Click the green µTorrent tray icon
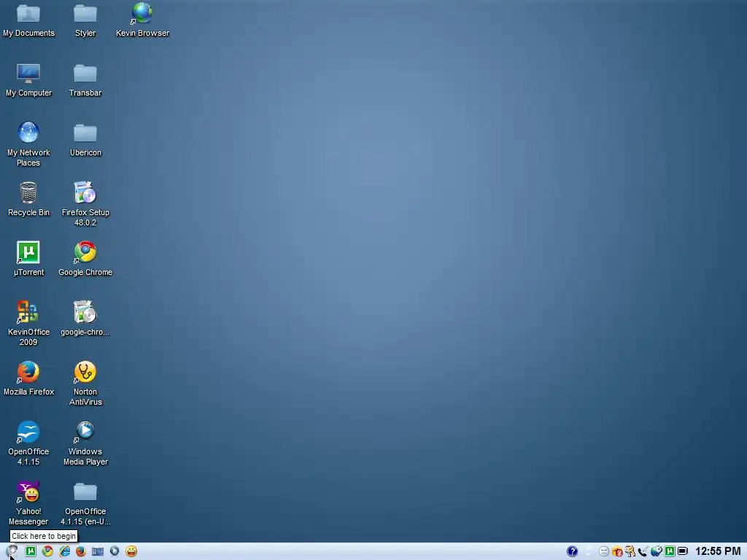This screenshot has width=747, height=560. [670, 551]
